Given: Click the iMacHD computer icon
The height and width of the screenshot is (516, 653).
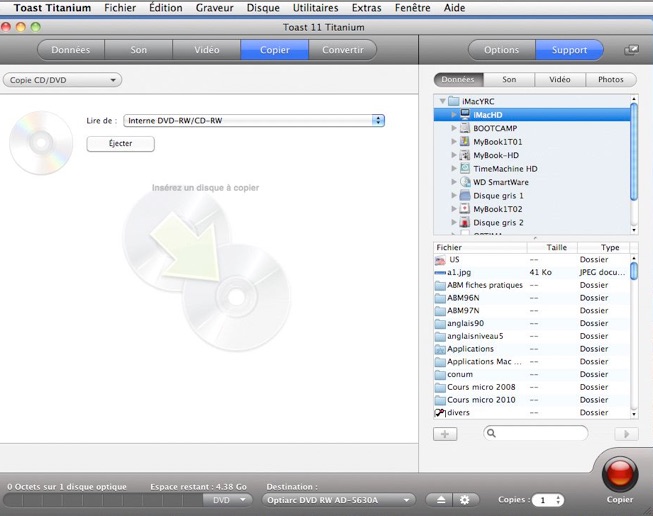Looking at the screenshot, I should coord(465,115).
